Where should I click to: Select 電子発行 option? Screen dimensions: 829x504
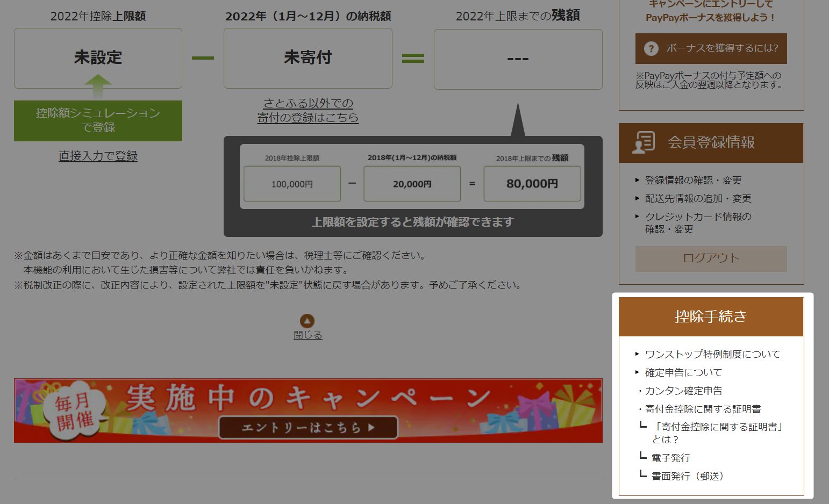point(670,458)
